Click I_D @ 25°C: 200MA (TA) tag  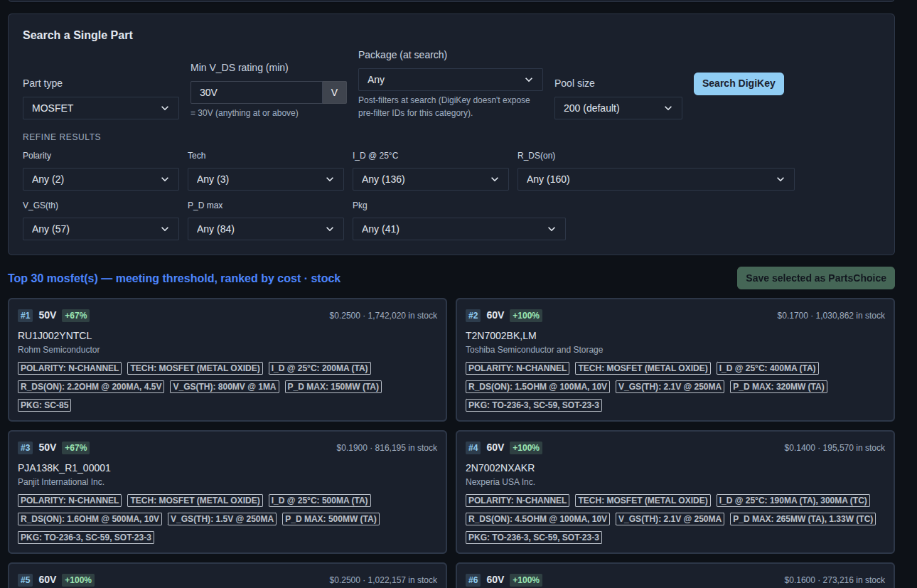320,368
